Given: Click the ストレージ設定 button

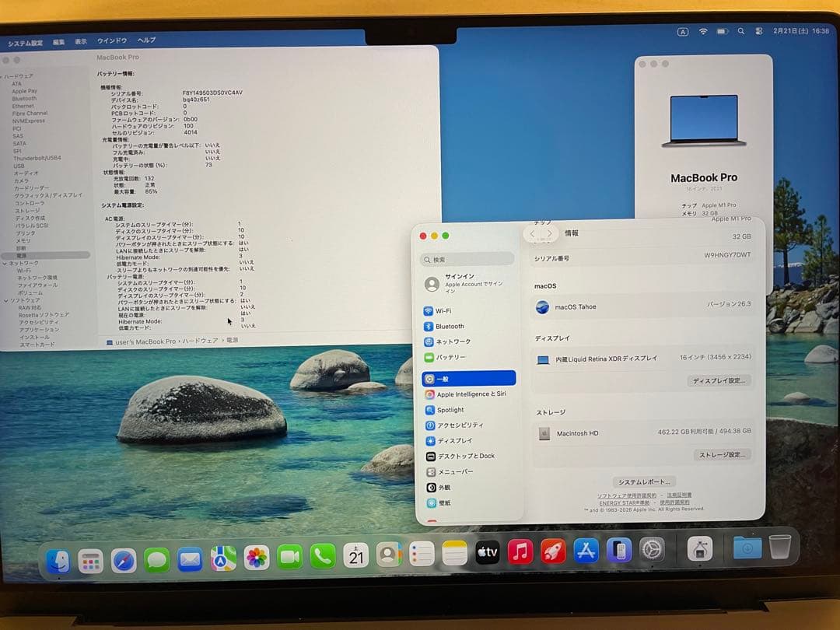Looking at the screenshot, I should coord(723,455).
